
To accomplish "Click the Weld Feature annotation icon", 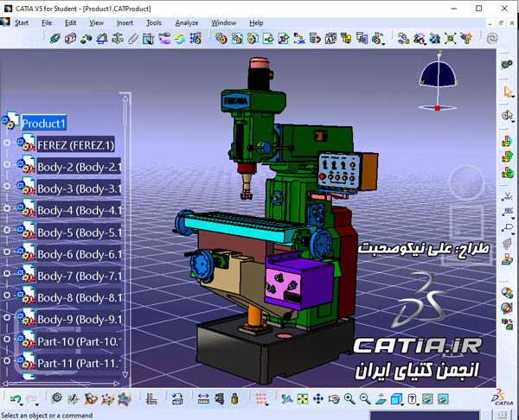I will coord(507,197).
